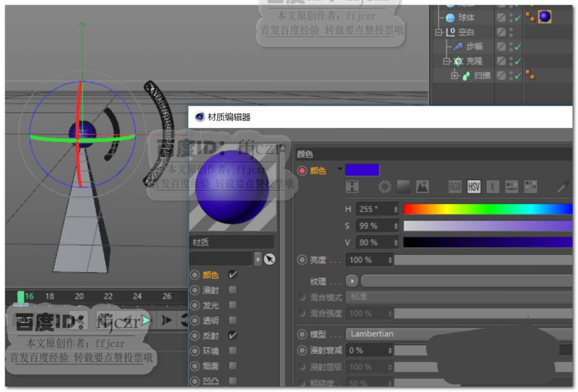578x392 pixels.
Task: Open the 纹理 texture arrow menu
Action: (x=352, y=281)
